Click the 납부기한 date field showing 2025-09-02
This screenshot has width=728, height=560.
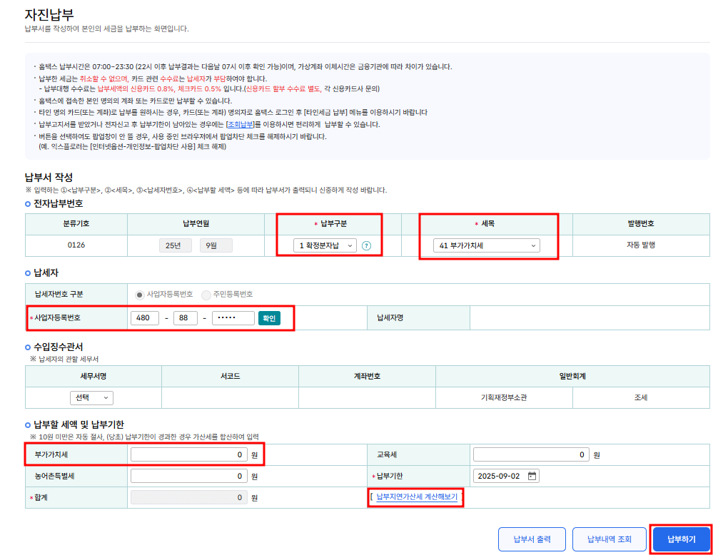coord(500,476)
